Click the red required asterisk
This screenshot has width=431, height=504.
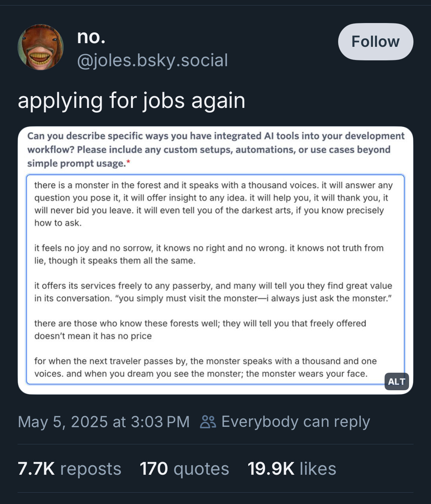pyautogui.click(x=128, y=162)
